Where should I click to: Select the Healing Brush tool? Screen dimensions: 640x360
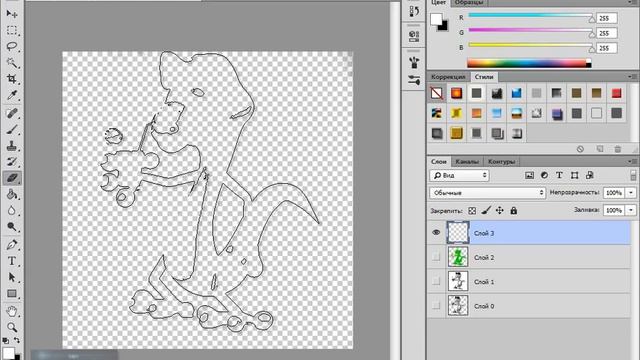11,113
